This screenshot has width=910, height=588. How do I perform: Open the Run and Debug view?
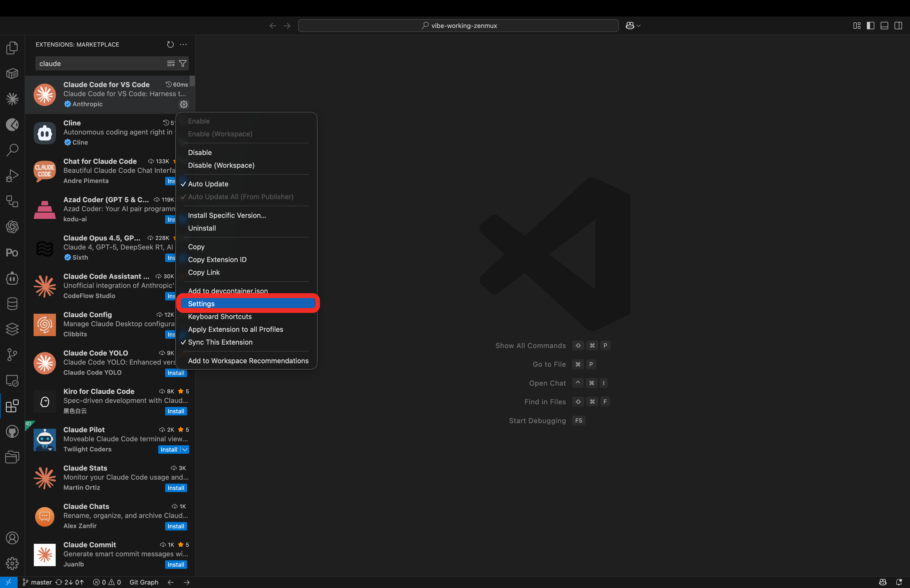12,175
